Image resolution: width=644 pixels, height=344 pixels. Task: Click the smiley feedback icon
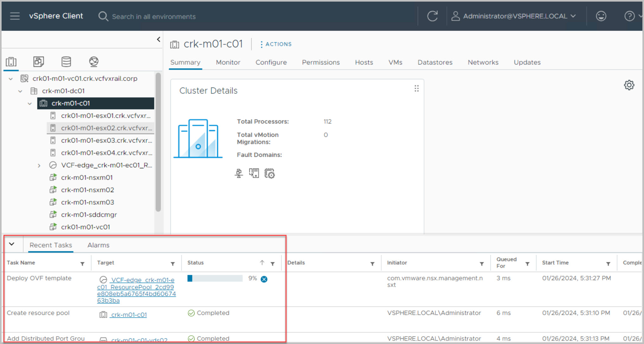click(x=601, y=16)
